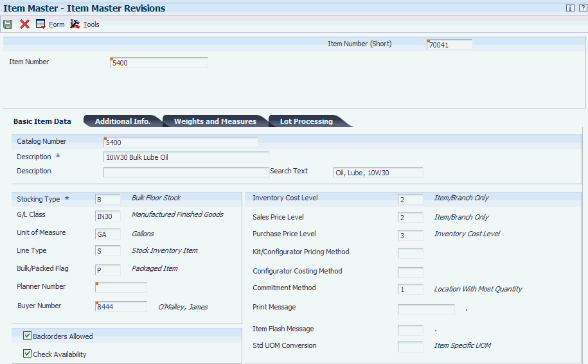The image size is (588, 364).
Task: Go to the Lot Processing tab
Action: click(x=306, y=121)
